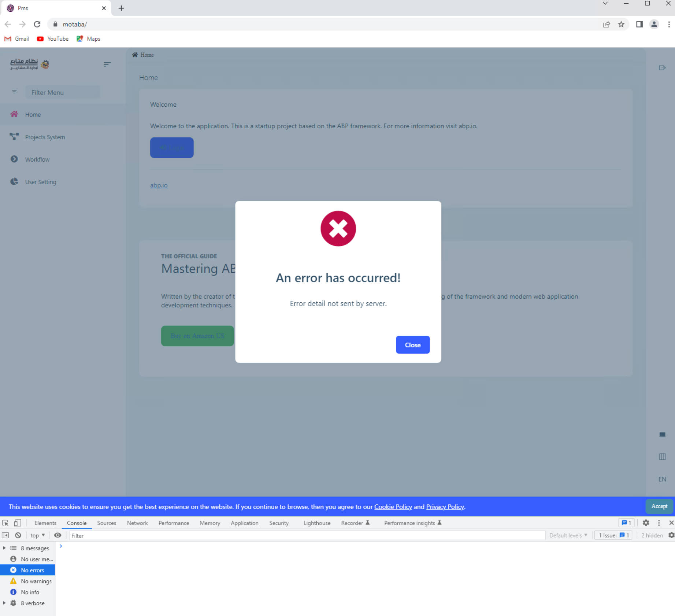The width and height of the screenshot is (675, 616).
Task: Open Chrome three-dot menu
Action: [669, 24]
